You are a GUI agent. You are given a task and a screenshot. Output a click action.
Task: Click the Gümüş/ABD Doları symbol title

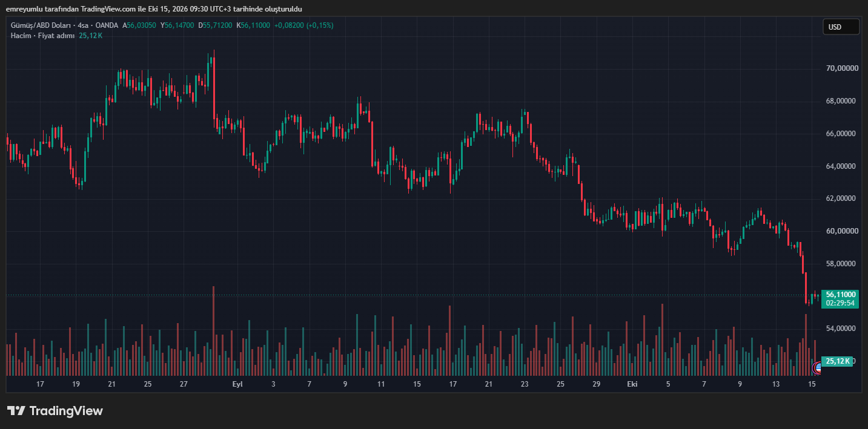pyautogui.click(x=42, y=25)
